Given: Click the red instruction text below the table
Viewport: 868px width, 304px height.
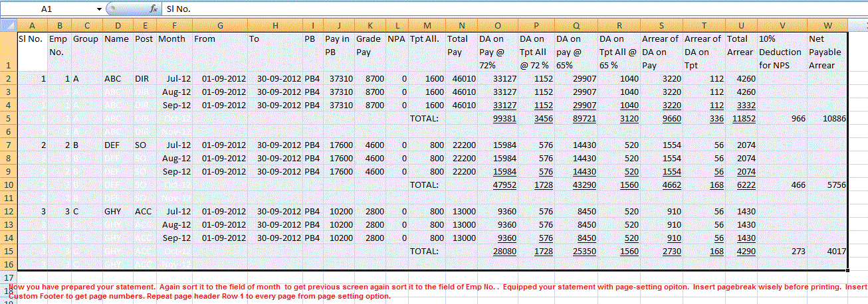Looking at the screenshot, I should coord(432,291).
